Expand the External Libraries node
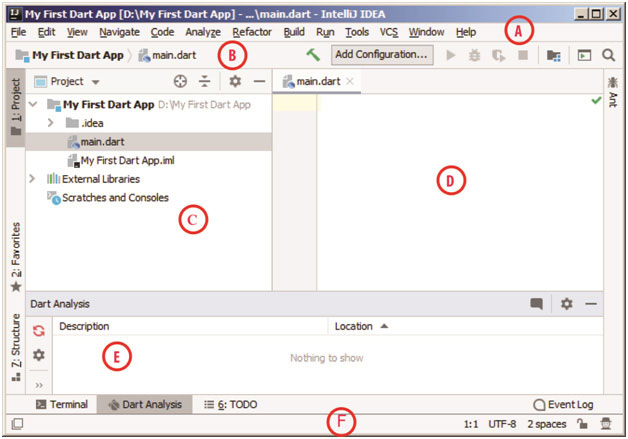 point(36,179)
